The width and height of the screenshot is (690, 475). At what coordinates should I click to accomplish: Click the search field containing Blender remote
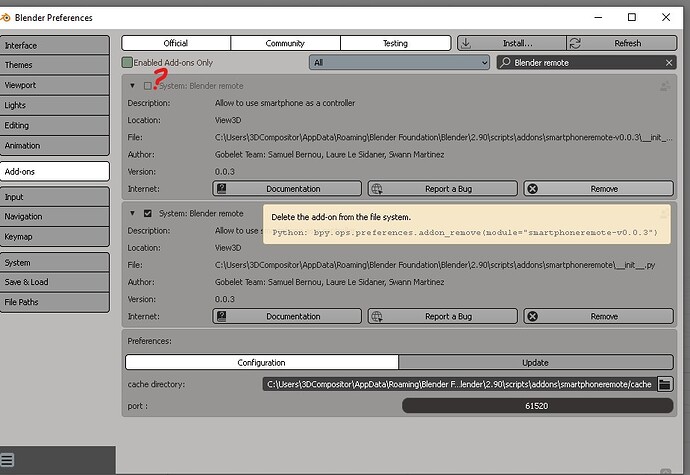587,63
